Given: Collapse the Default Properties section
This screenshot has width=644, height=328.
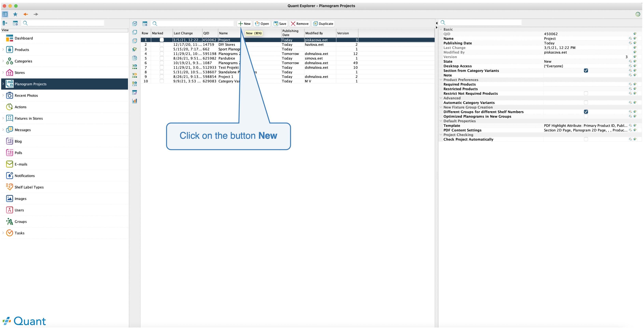Looking at the screenshot, I should coord(441,121).
